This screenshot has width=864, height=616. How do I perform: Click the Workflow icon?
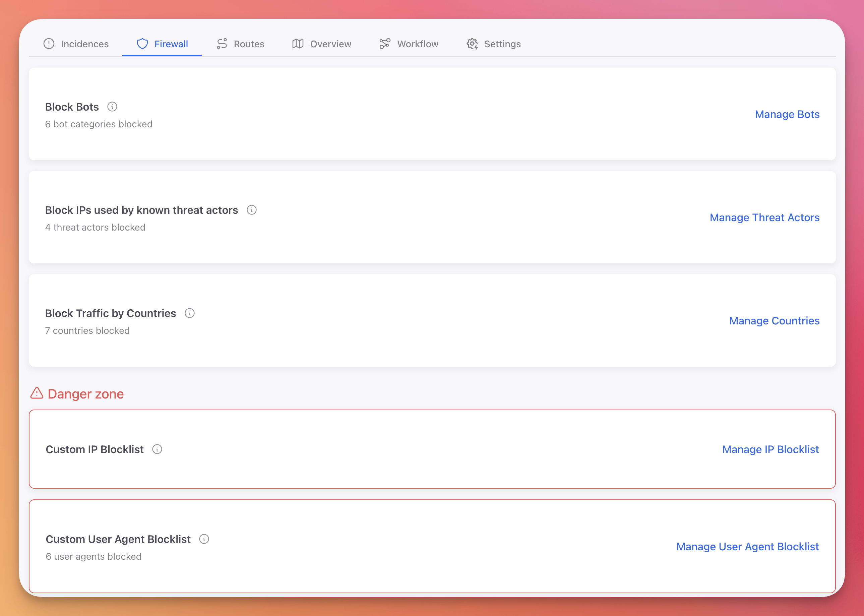[384, 44]
